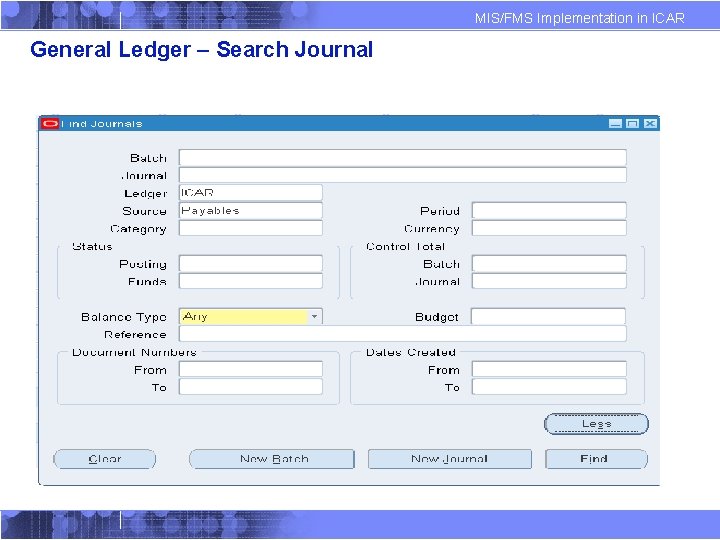
Task: Click the New Journal button
Action: pyautogui.click(x=450, y=459)
